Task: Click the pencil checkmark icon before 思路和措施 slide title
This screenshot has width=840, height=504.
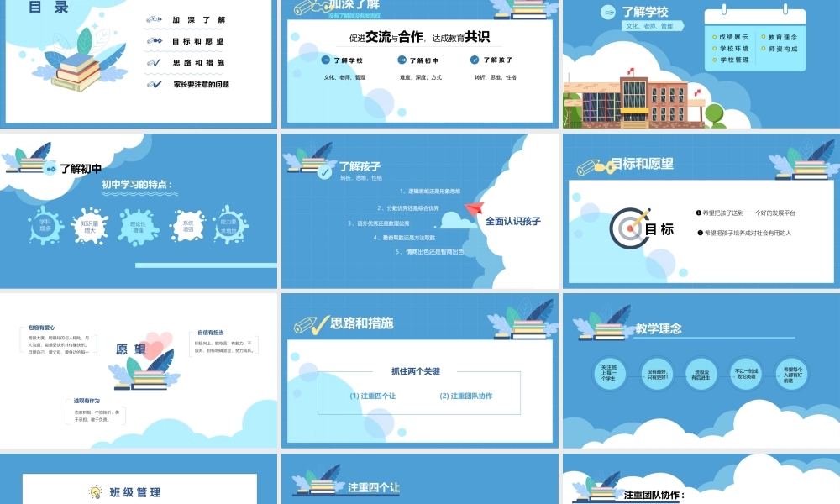Action: pos(312,324)
